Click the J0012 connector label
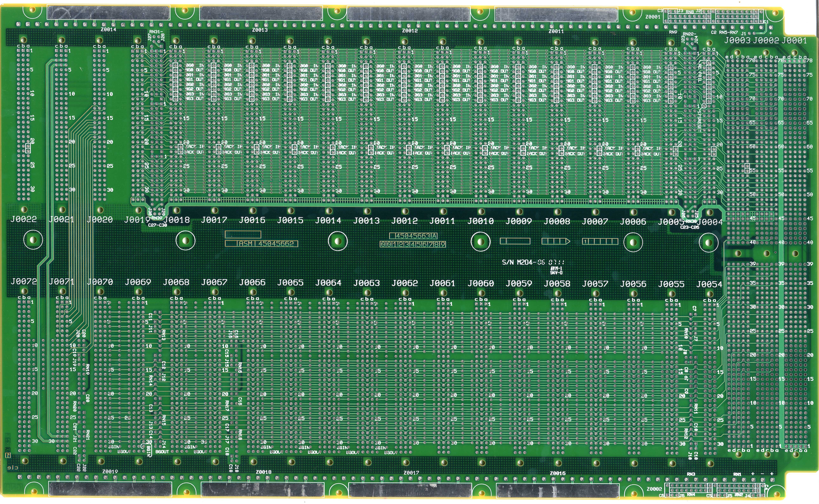This screenshot has width=819, height=504. (404, 221)
